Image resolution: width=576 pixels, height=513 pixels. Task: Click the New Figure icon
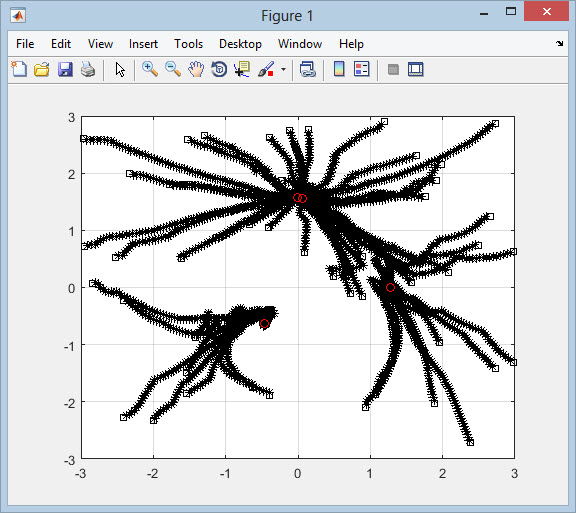tap(19, 69)
